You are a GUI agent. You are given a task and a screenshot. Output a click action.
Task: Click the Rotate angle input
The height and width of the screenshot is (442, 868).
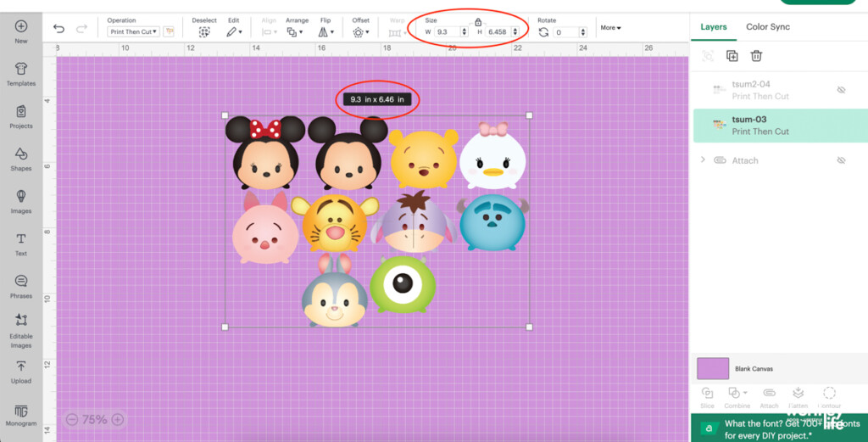click(x=565, y=32)
